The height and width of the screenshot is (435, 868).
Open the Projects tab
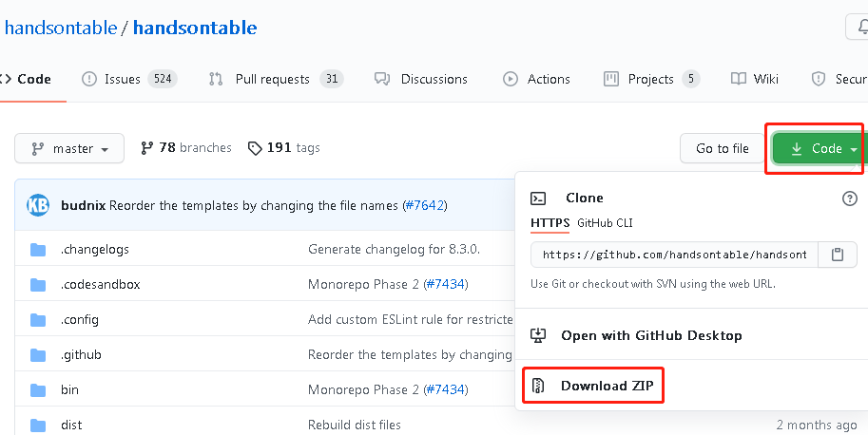point(651,79)
